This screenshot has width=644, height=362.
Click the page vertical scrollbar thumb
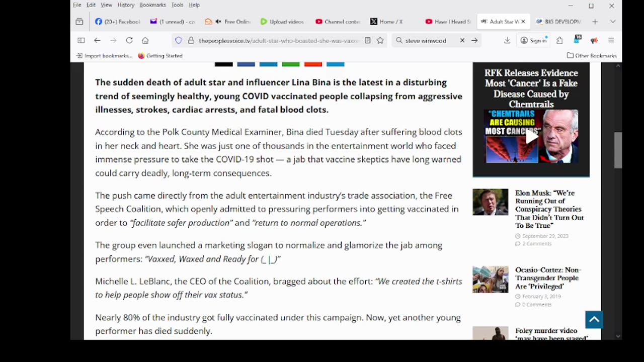point(618,150)
